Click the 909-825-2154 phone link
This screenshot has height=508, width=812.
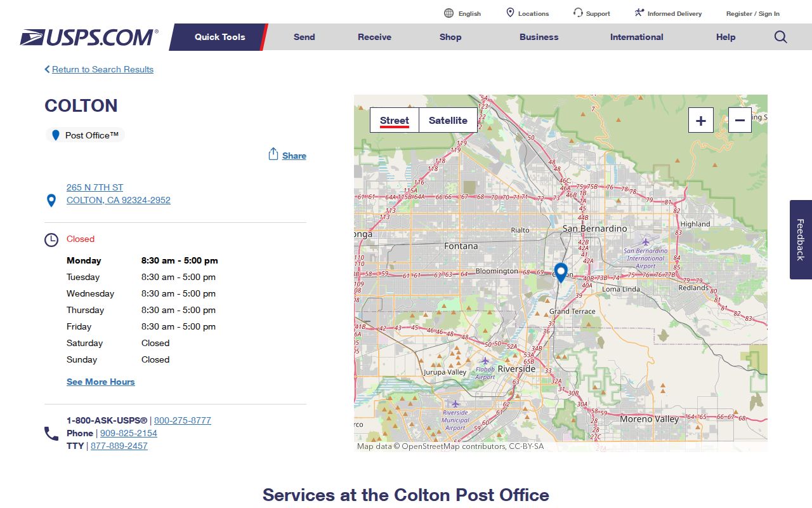coord(129,433)
